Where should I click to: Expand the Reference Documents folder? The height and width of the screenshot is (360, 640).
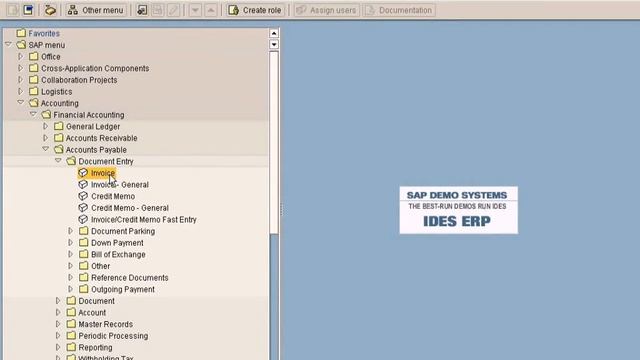pyautogui.click(x=71, y=278)
